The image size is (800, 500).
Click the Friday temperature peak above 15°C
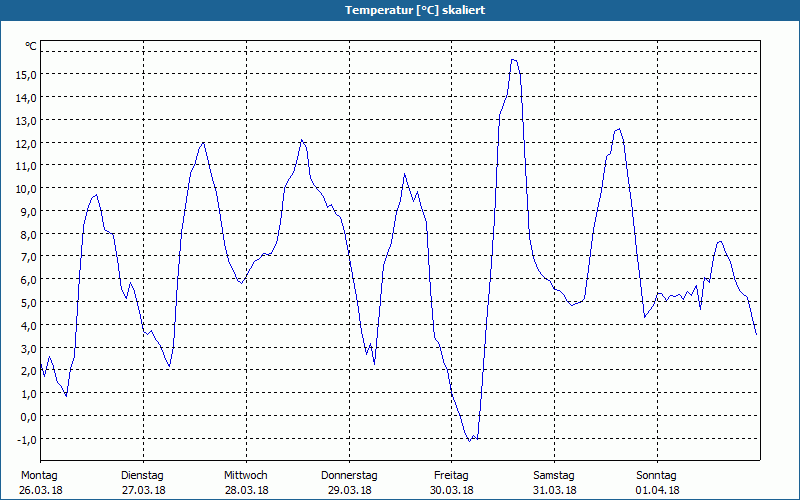[x=514, y=60]
